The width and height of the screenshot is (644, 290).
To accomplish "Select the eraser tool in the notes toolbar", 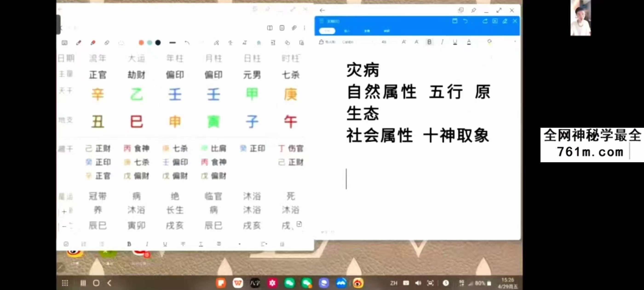I will (107, 43).
